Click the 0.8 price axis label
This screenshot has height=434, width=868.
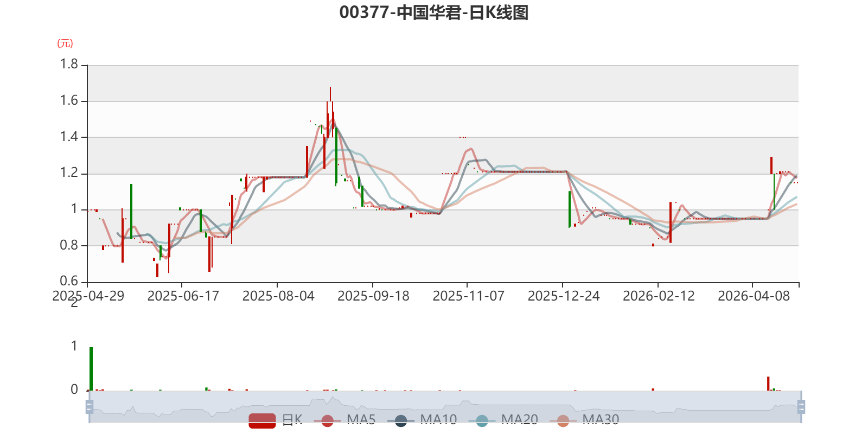point(69,245)
